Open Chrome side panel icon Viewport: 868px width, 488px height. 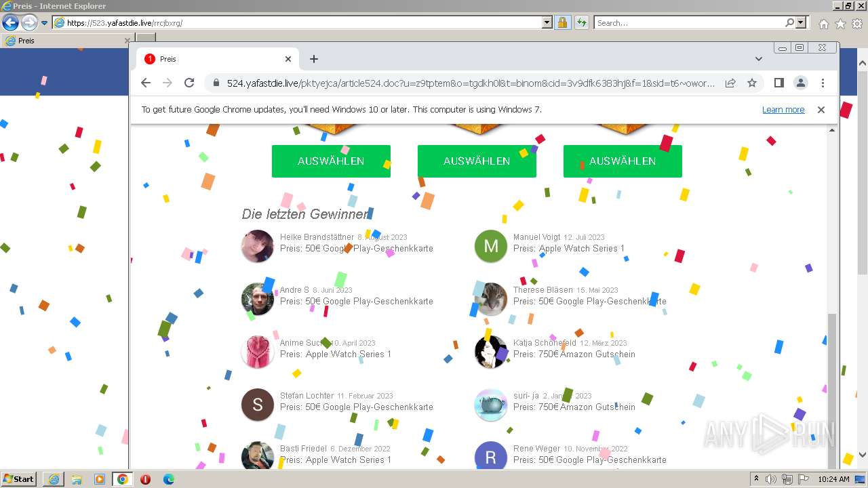(779, 83)
